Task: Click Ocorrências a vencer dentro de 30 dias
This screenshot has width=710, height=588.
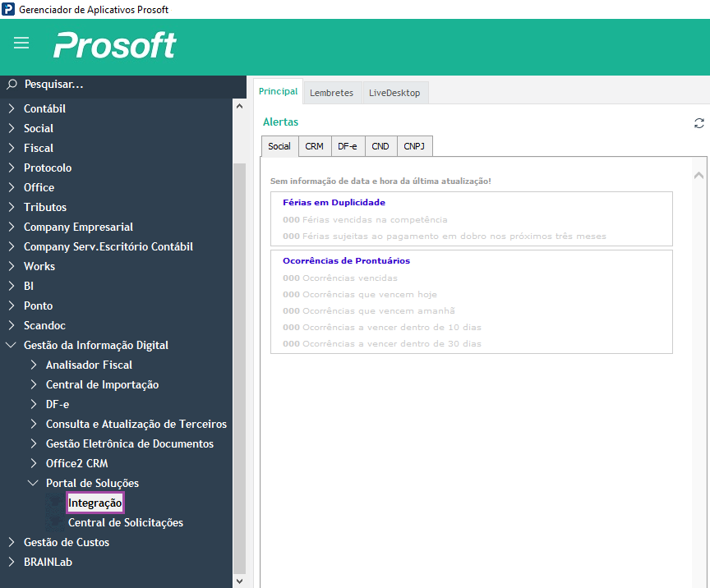Action: (x=382, y=343)
